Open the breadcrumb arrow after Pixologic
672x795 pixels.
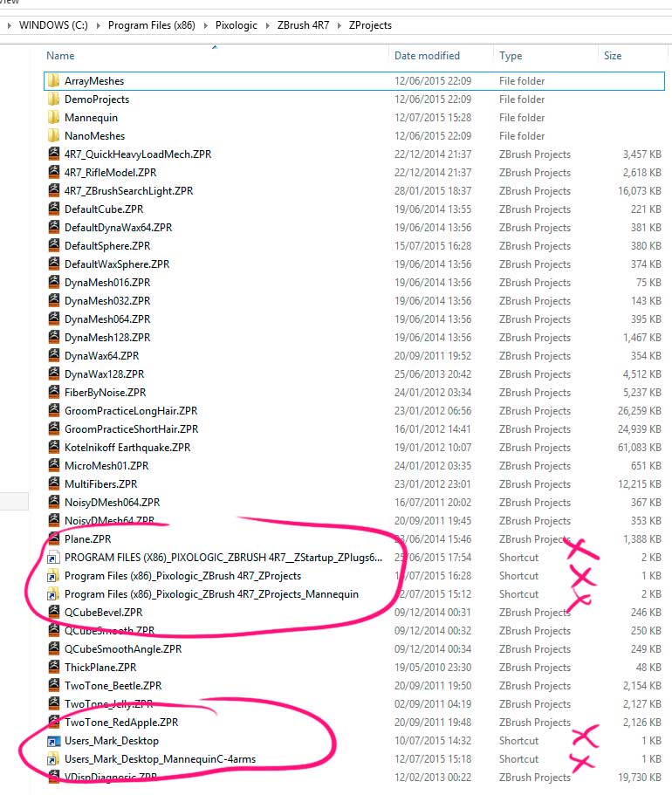pyautogui.click(x=267, y=24)
